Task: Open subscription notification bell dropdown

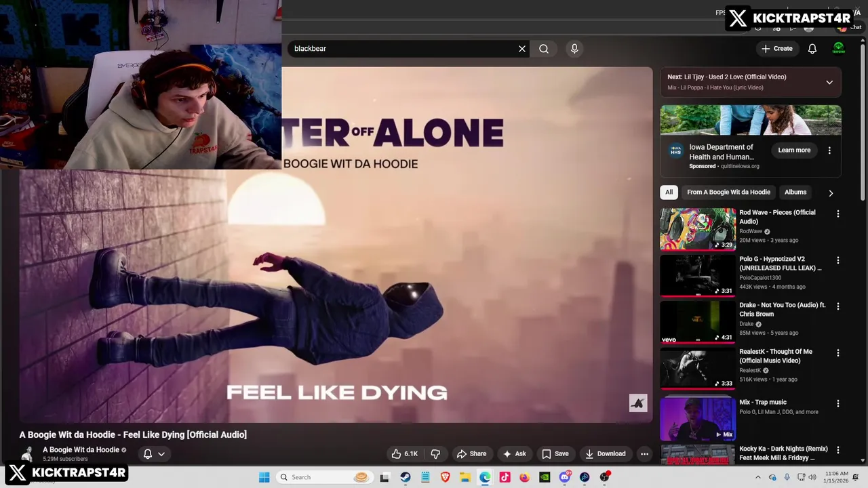Action: [155, 454]
